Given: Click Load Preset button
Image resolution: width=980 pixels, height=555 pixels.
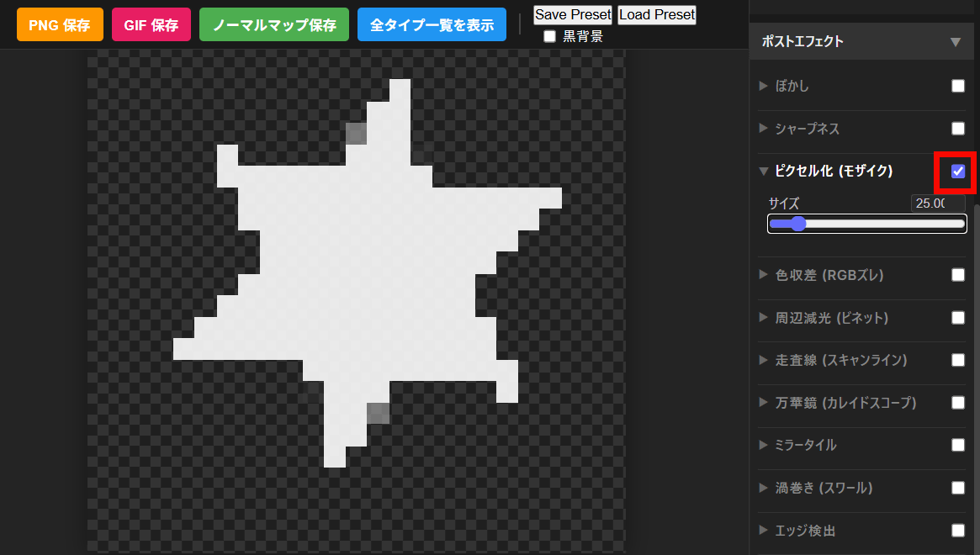Looking at the screenshot, I should click(657, 15).
